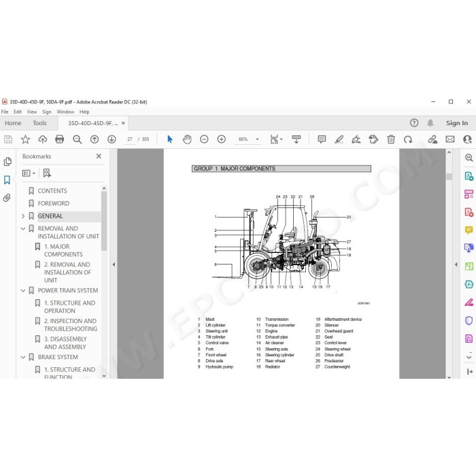Zoom in with plus button

click(x=221, y=139)
